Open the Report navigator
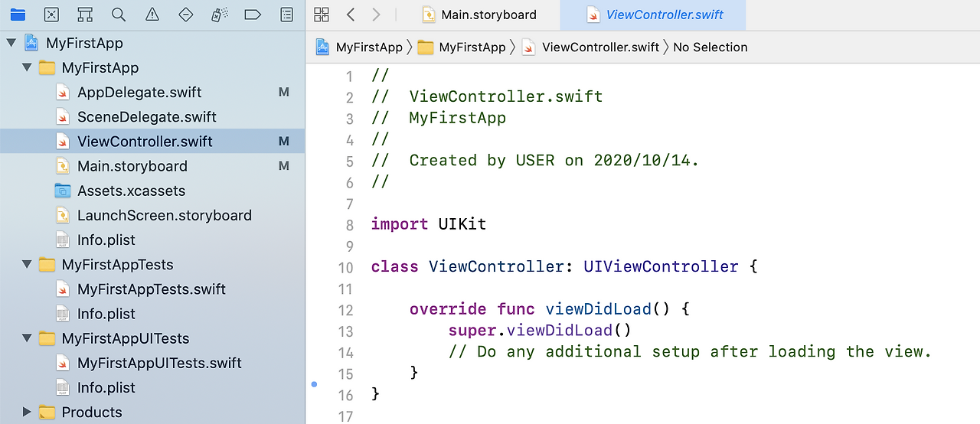Screen dimensions: 980x424 point(286,15)
